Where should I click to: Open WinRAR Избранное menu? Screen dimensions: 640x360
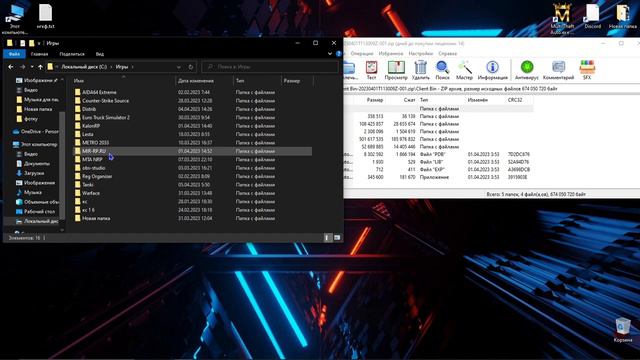coord(391,53)
